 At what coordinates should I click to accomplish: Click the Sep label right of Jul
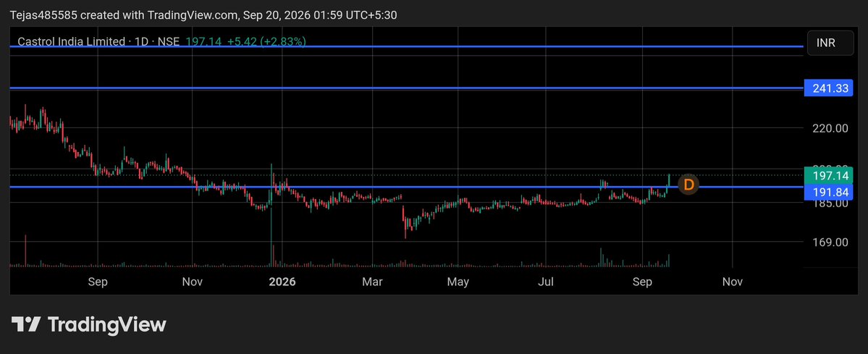pos(642,282)
